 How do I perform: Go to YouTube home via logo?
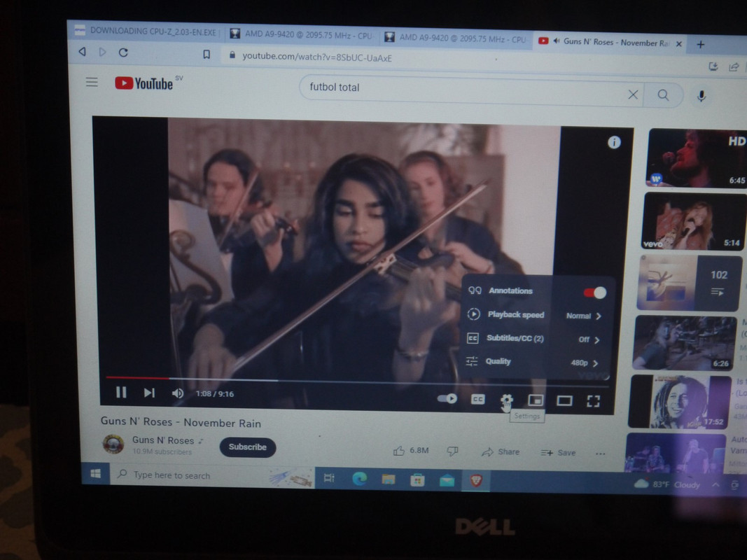click(x=144, y=83)
